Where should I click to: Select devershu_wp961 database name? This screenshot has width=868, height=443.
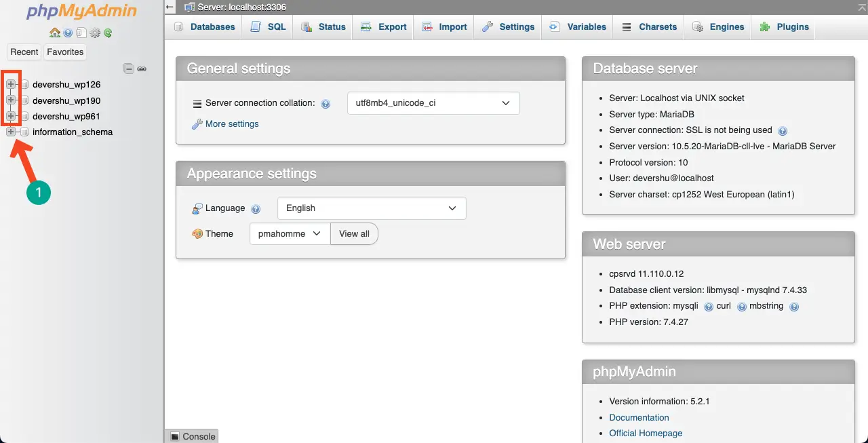pos(66,116)
